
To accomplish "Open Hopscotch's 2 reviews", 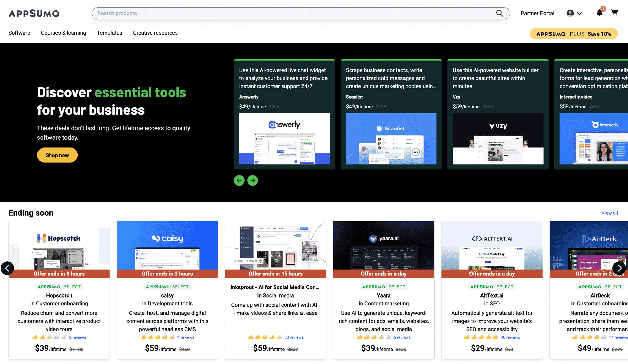I will (78, 337).
